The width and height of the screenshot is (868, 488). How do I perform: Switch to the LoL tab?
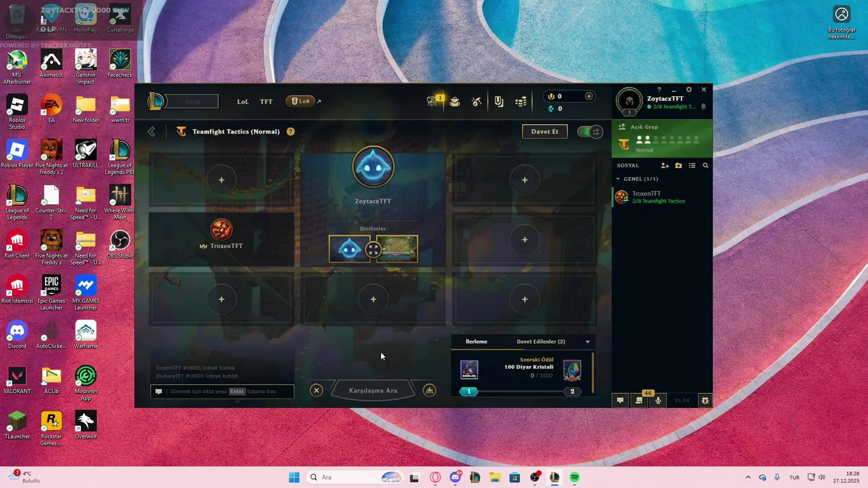243,102
